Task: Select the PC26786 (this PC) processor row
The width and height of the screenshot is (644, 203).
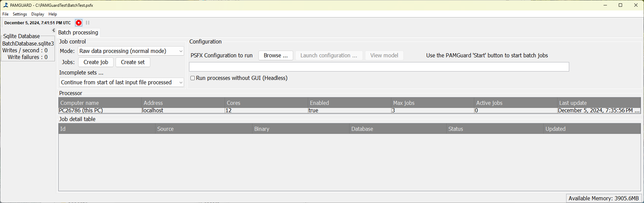Action: [349, 110]
